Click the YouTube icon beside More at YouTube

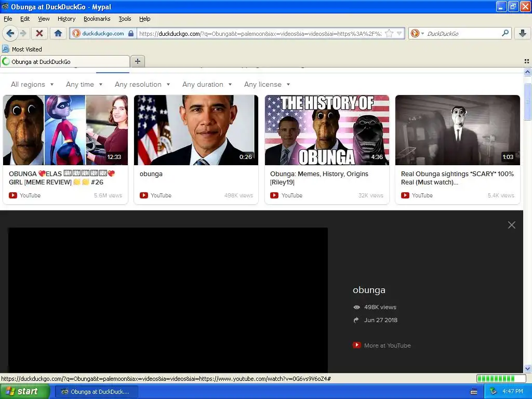pyautogui.click(x=356, y=345)
